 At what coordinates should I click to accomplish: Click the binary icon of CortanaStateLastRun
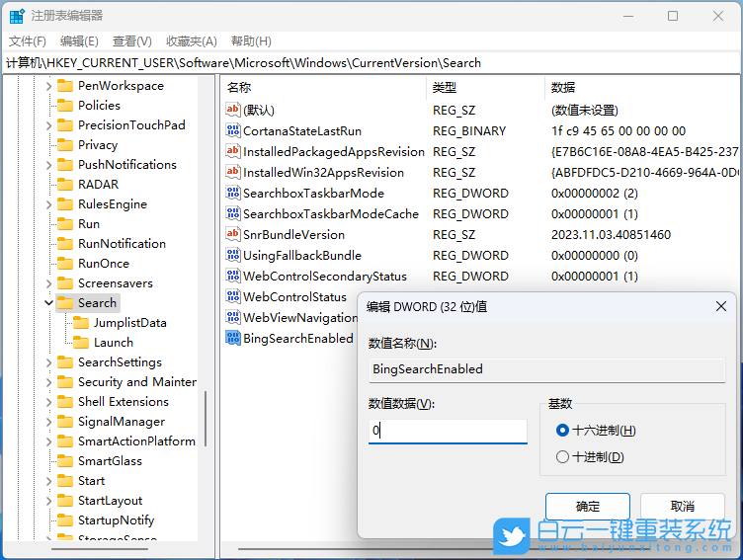[232, 130]
